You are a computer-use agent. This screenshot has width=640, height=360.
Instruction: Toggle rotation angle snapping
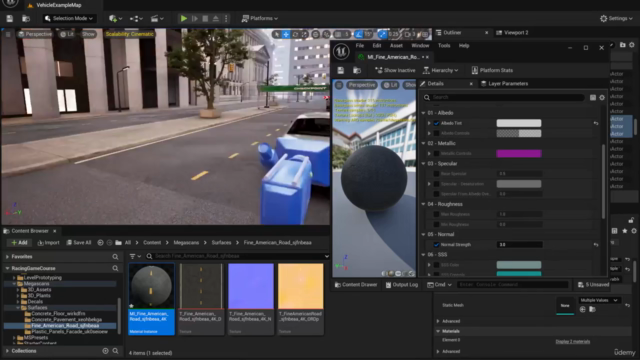[359, 35]
